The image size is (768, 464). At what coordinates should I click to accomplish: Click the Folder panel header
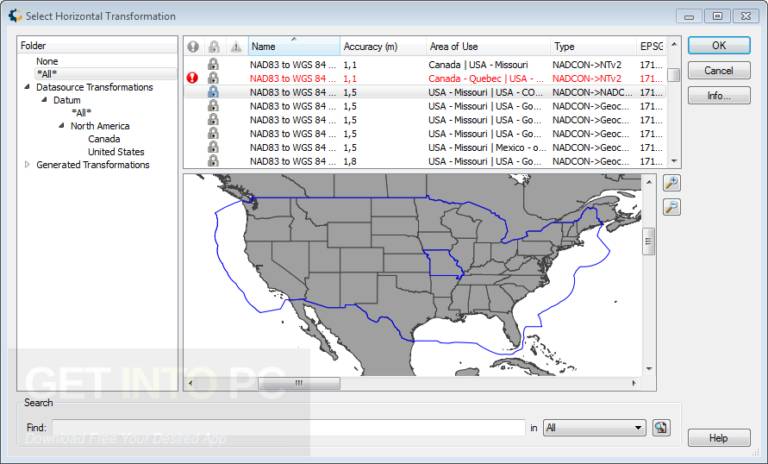tap(97, 46)
